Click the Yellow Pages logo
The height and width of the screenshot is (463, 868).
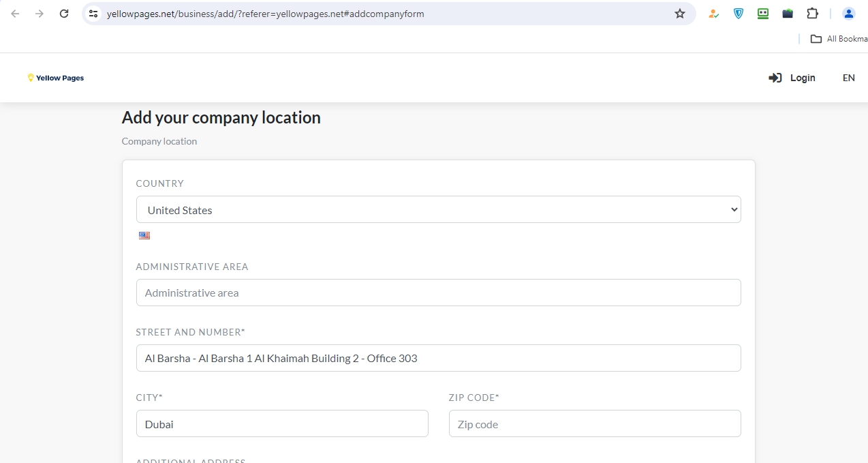coord(56,78)
